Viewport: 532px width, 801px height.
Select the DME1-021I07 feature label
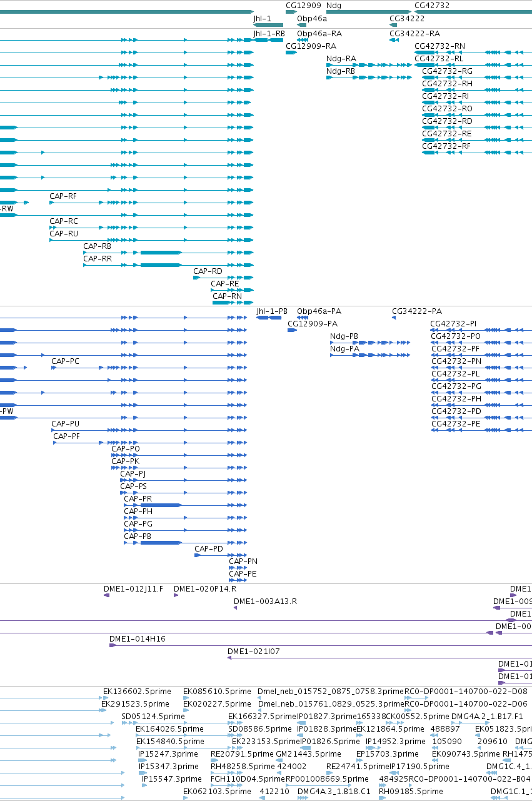[x=254, y=652]
